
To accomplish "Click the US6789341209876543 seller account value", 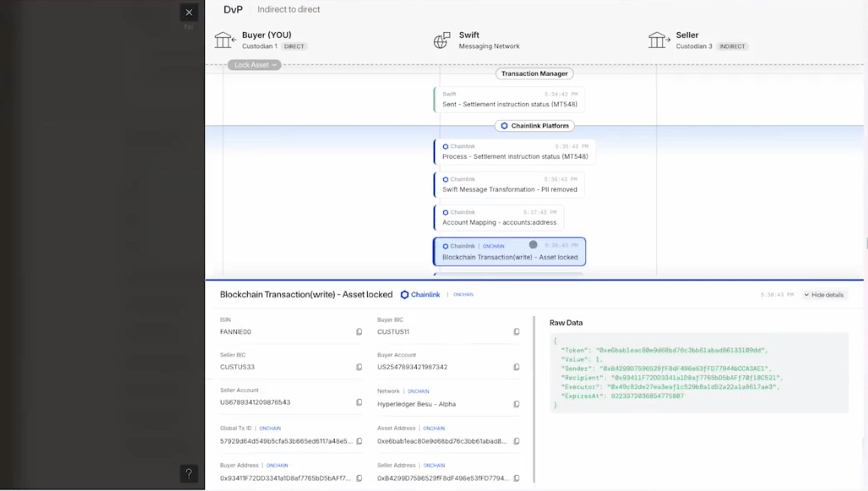I will 255,402.
